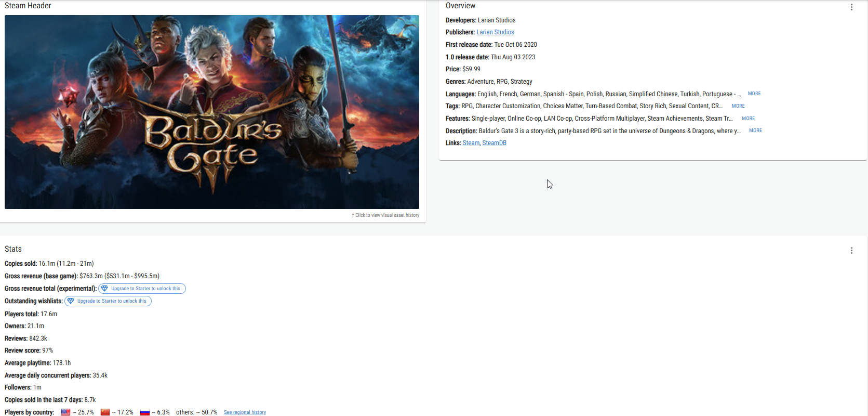Screen dimensions: 868x416
Task: Click the Russia flag icon
Action: click(145, 412)
